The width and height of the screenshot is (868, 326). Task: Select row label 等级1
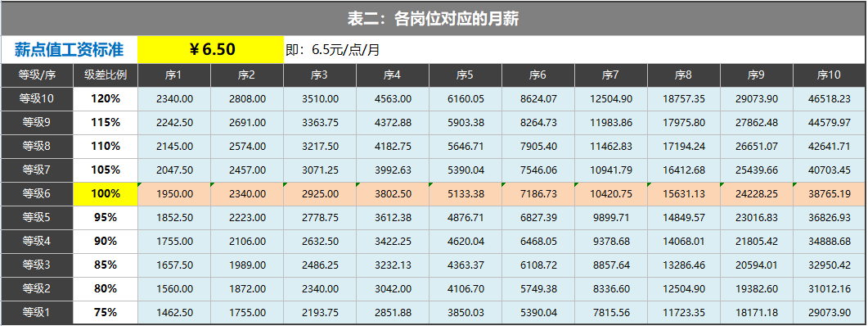click(37, 313)
